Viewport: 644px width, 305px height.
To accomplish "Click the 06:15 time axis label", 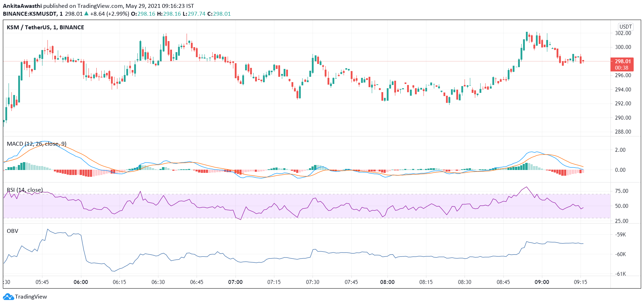I will pos(120,282).
